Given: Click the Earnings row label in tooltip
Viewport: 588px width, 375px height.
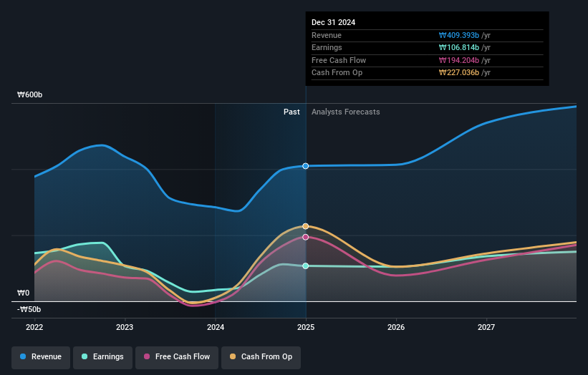Looking at the screenshot, I should point(327,47).
